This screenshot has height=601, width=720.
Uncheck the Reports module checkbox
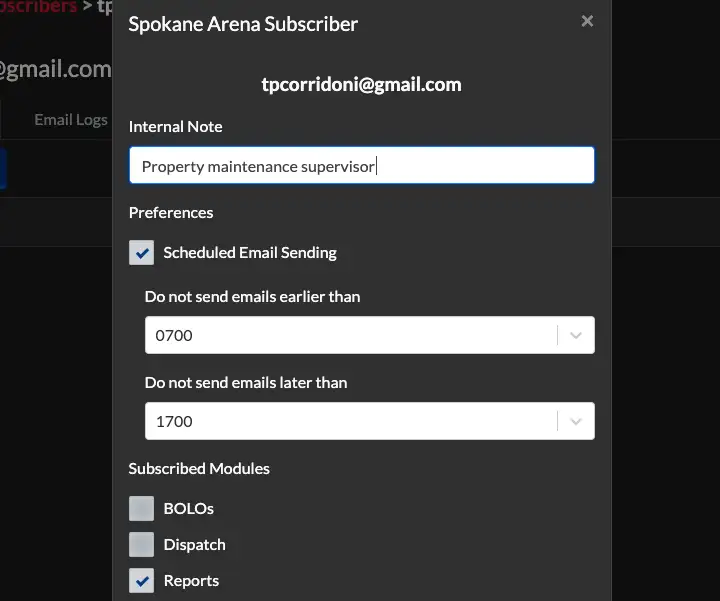tap(141, 581)
